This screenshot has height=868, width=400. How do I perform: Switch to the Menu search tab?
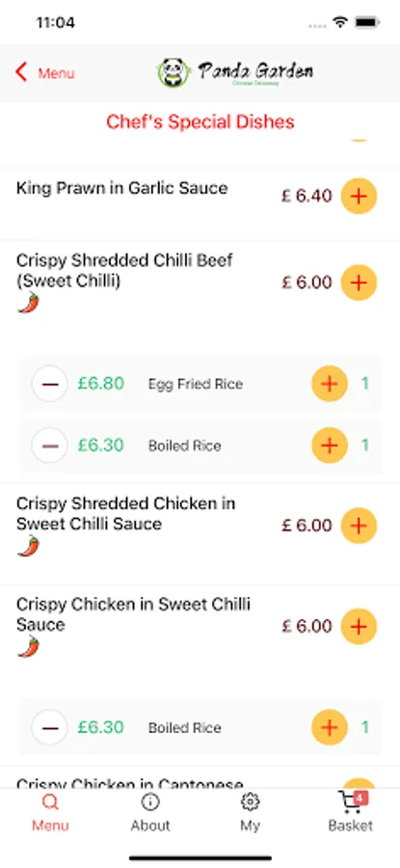[50, 811]
